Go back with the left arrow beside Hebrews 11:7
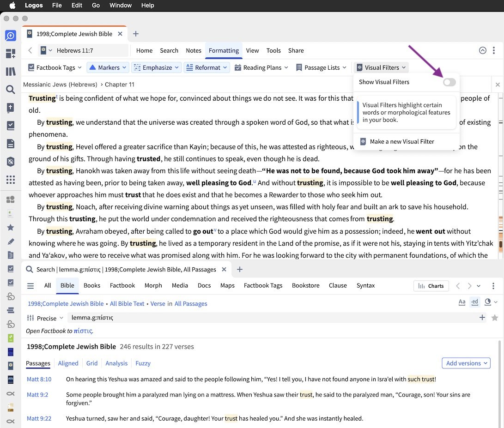The image size is (504, 428). coord(30,50)
